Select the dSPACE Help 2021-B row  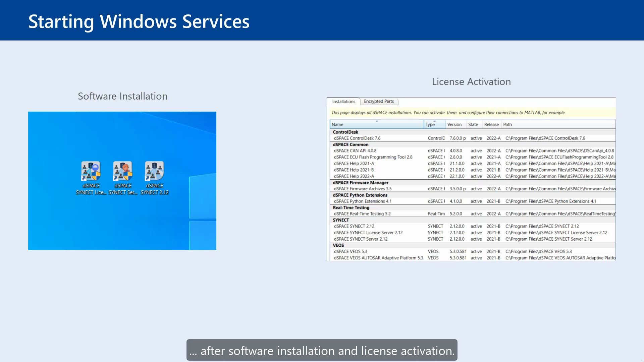point(473,170)
